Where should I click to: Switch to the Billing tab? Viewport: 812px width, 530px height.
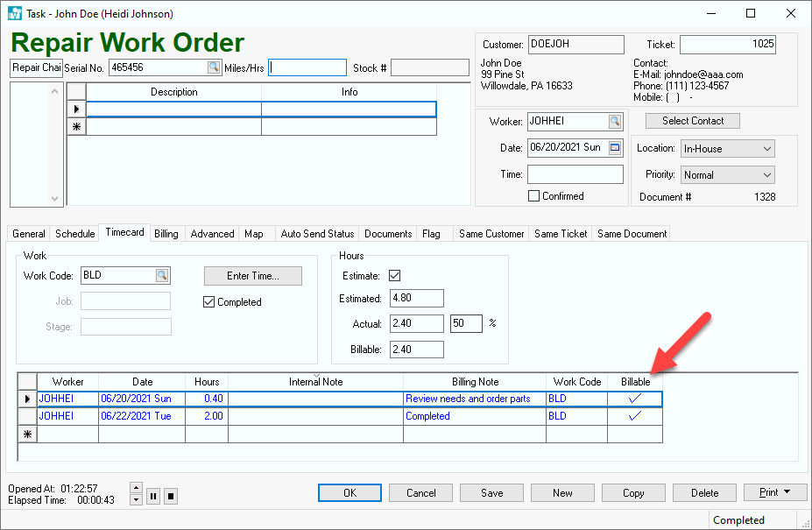[166, 234]
